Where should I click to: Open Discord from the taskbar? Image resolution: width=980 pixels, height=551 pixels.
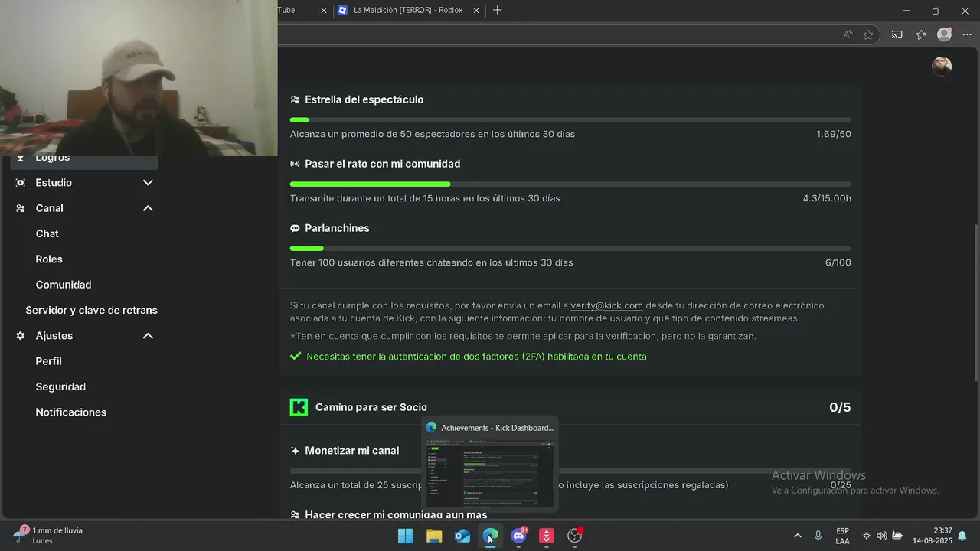point(519,536)
